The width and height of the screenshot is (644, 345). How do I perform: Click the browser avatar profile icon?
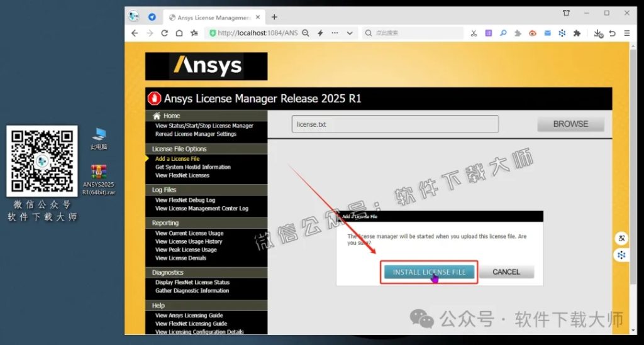(134, 16)
